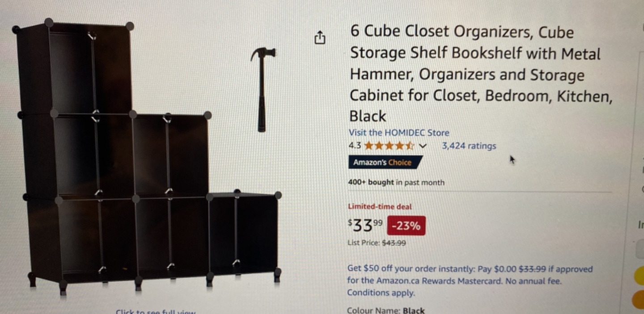Click the -23% discount badge

point(406,226)
